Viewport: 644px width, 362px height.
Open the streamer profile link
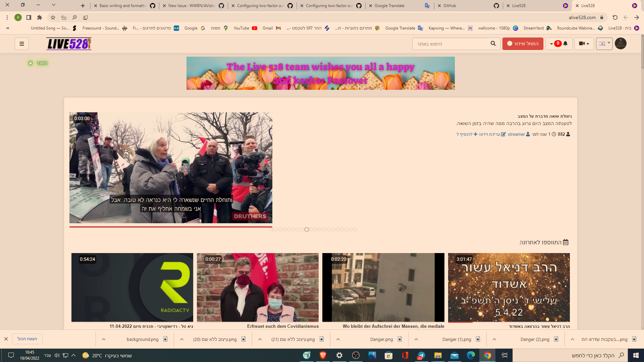[516, 134]
